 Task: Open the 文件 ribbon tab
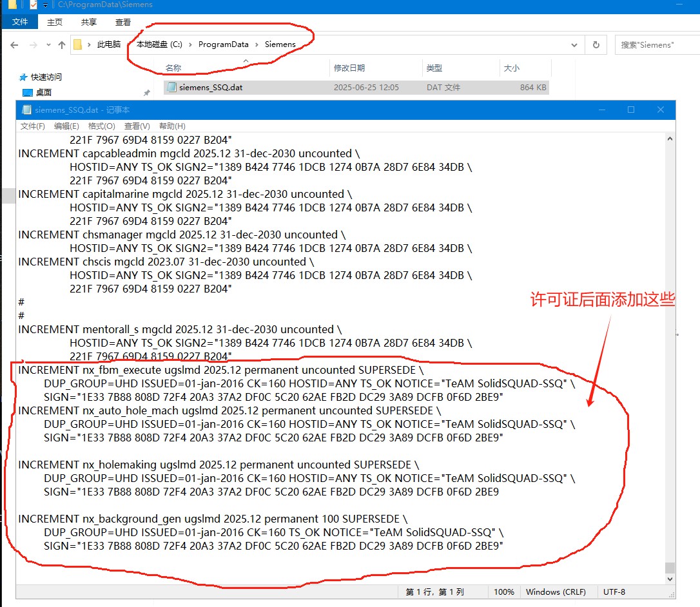[19, 22]
